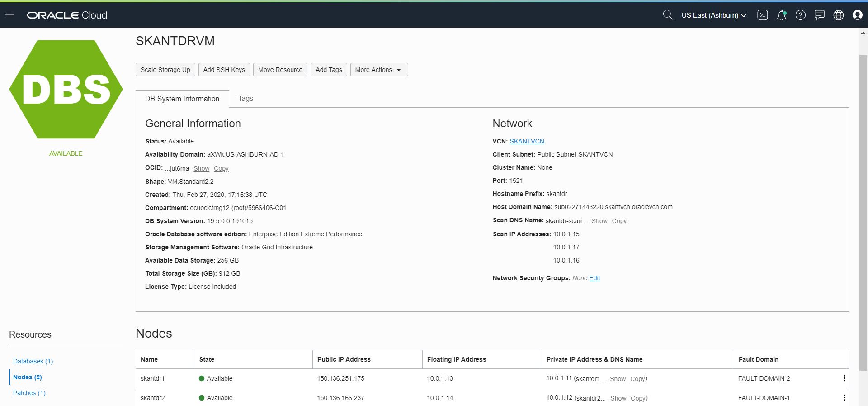
Task: Open the support chat icon
Action: 820,15
